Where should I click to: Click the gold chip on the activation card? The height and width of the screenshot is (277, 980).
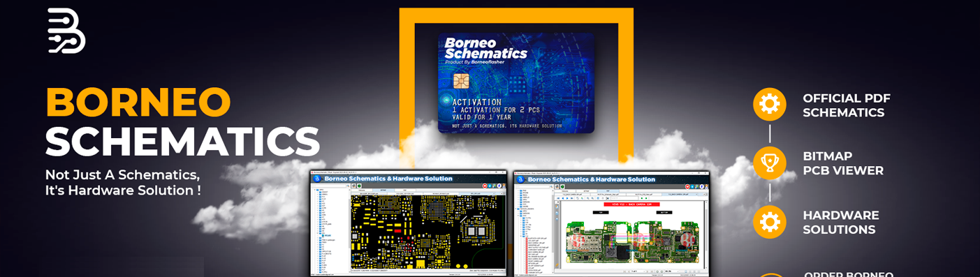461,81
